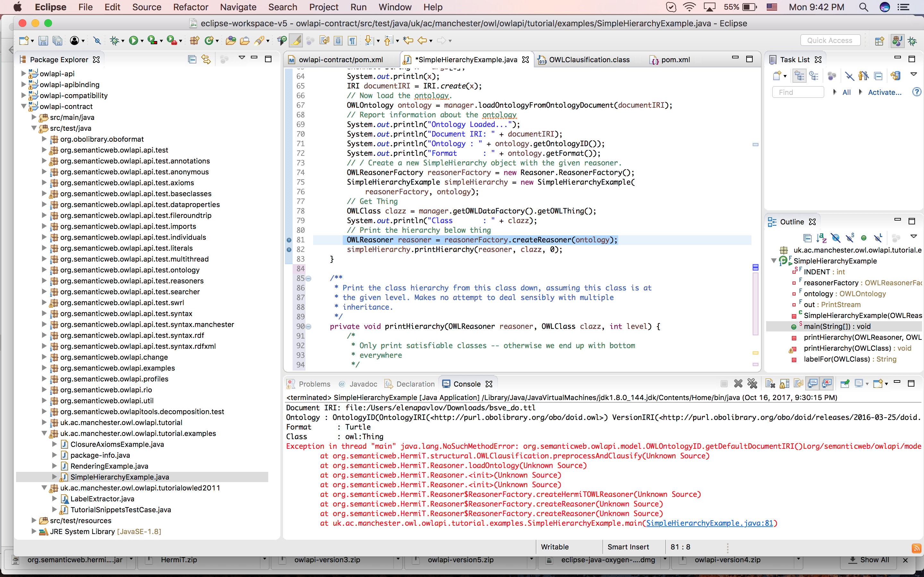Switch to the OWLClausification.class tab
This screenshot has width=924, height=577.
[x=589, y=60]
